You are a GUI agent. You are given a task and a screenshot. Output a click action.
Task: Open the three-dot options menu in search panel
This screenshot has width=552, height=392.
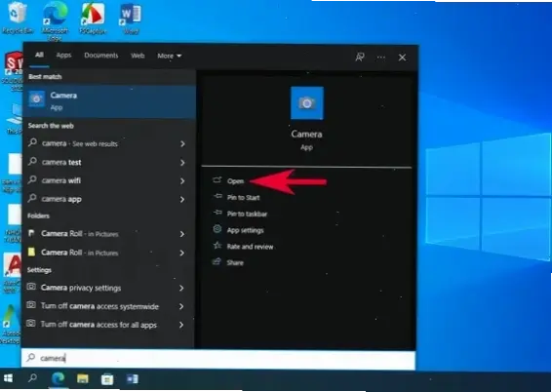pyautogui.click(x=381, y=57)
